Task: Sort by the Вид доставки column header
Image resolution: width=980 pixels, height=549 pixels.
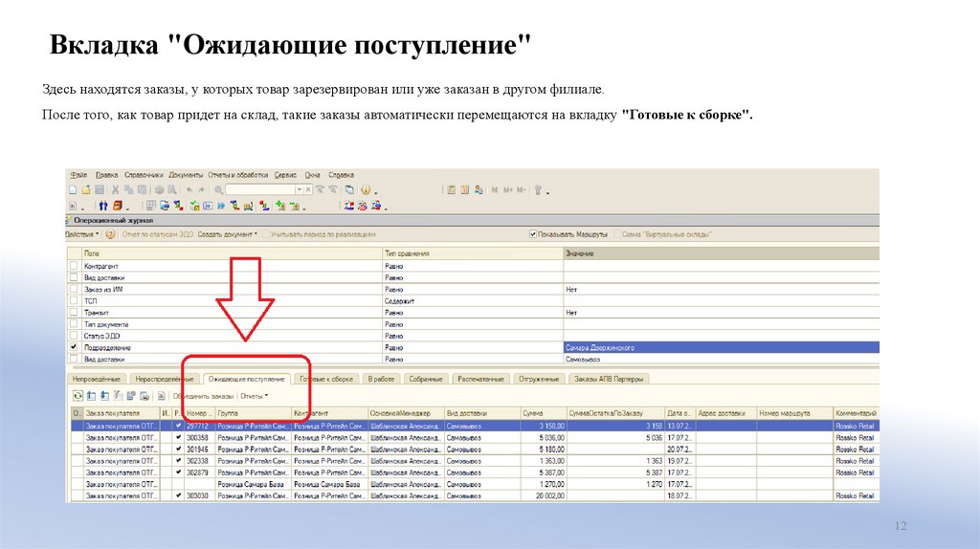Action: click(x=482, y=413)
